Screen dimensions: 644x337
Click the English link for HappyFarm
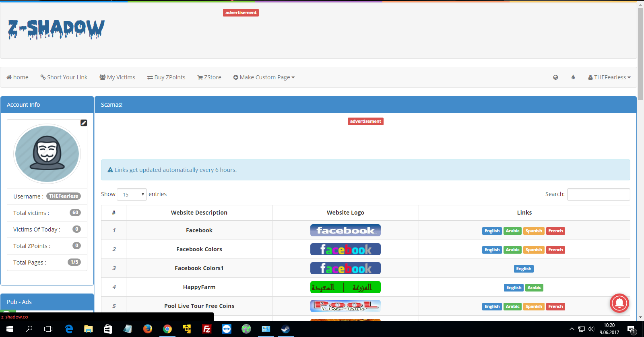pos(514,287)
